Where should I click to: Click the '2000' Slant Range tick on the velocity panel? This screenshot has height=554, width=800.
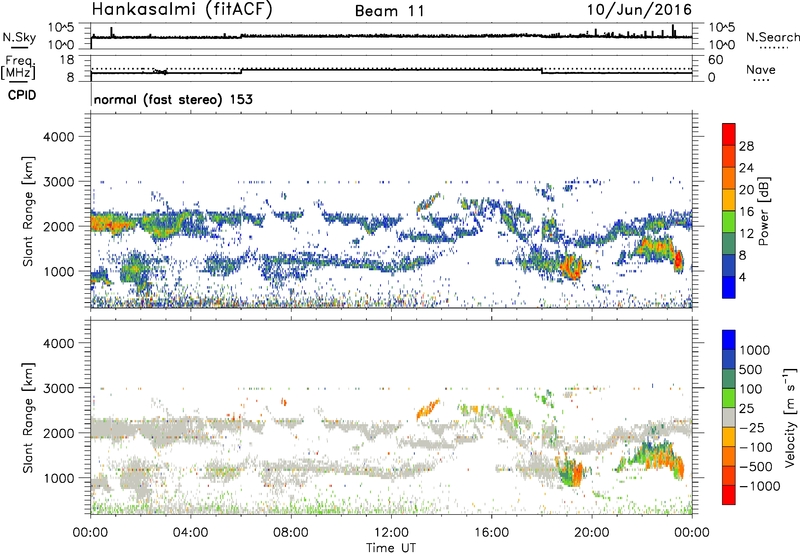coord(59,433)
